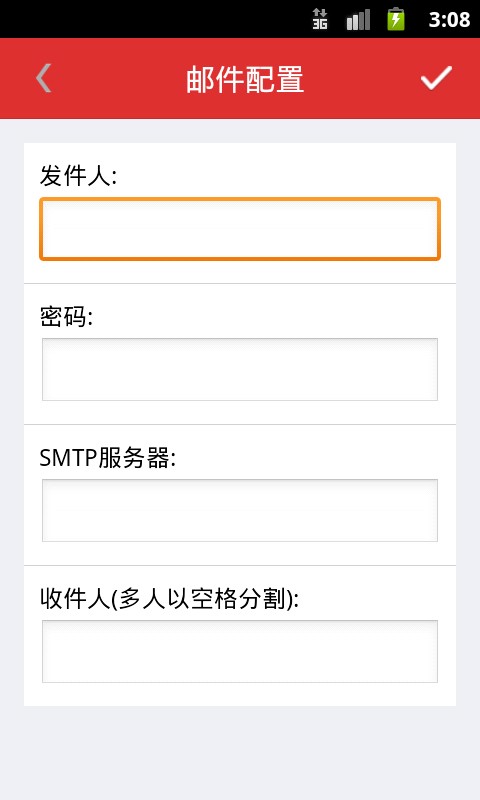
Task: Tap empty gray area below the form
Action: [240, 753]
